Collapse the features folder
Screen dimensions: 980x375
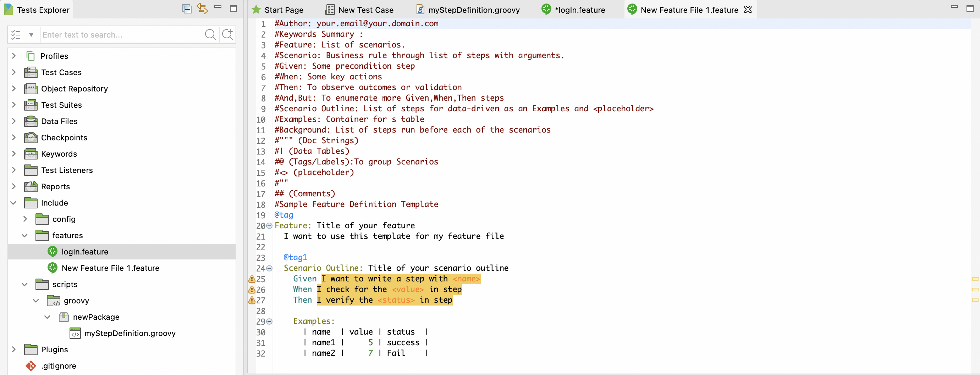pyautogui.click(x=25, y=235)
